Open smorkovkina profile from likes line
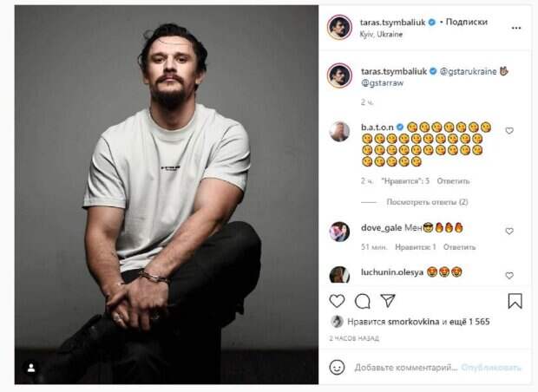The image size is (538, 392). click(411, 321)
